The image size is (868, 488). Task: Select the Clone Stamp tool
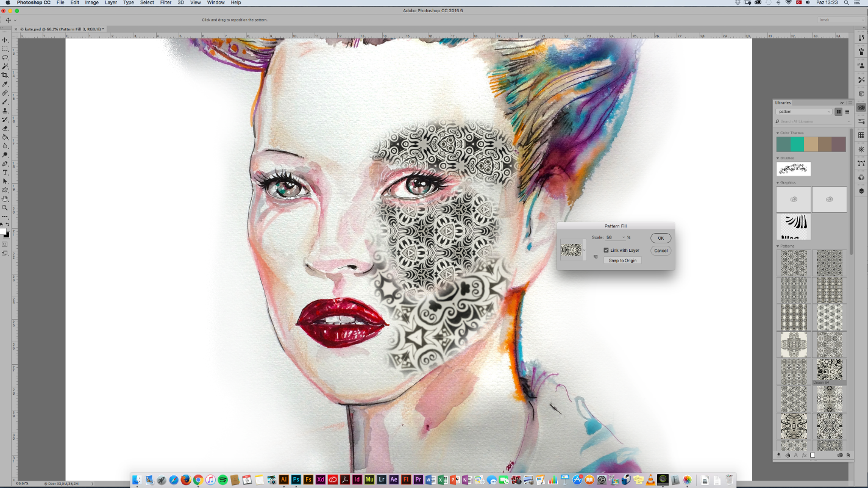tap(5, 110)
